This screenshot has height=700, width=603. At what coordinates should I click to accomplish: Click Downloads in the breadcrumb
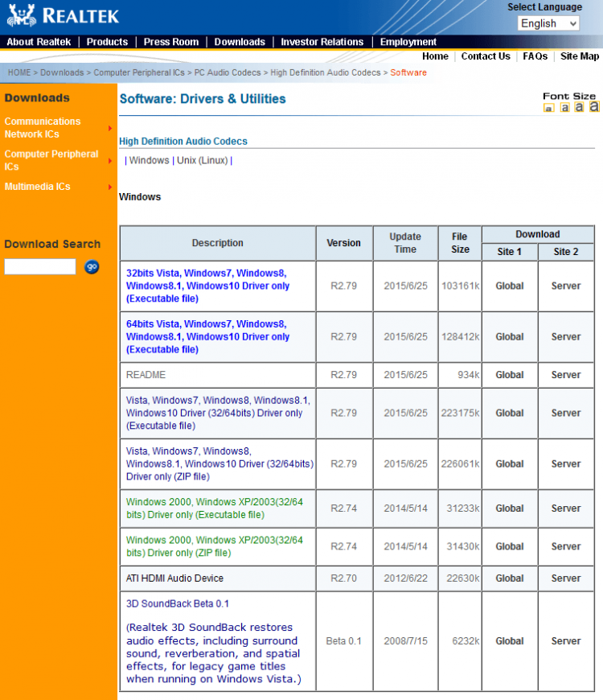[x=62, y=72]
